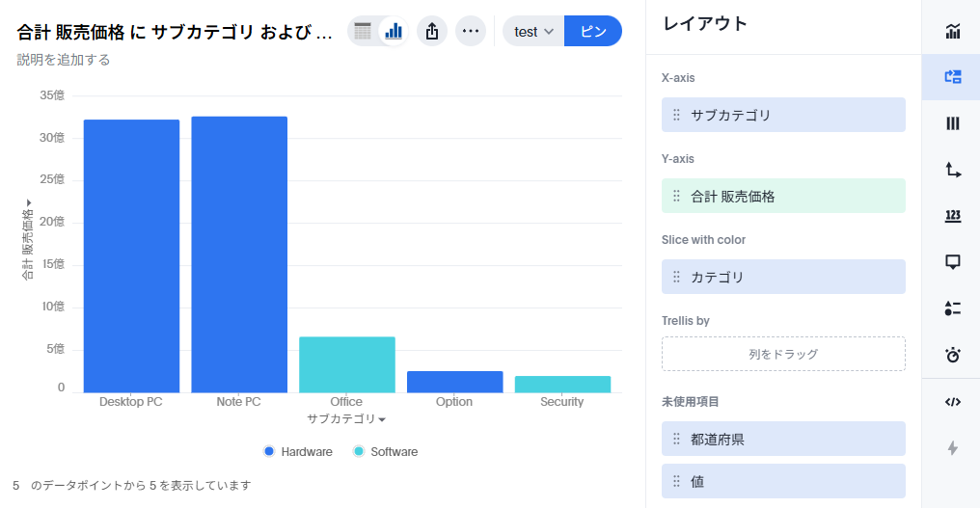Switch to chart view
Viewport: 980px width, 508px height.
click(x=394, y=31)
